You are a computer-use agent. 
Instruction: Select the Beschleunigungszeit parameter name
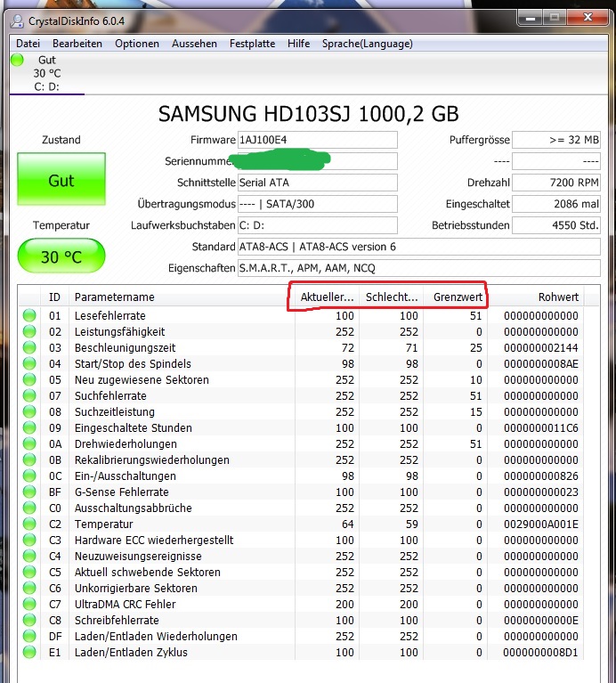pos(125,347)
